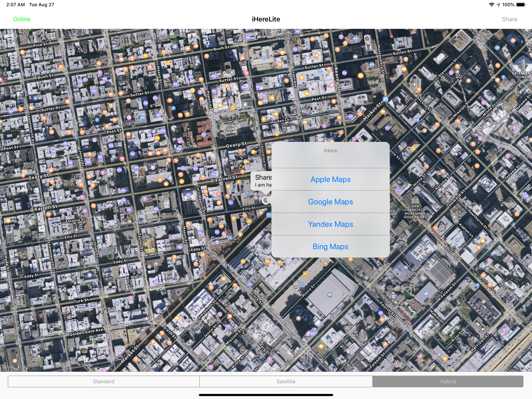The image size is (532, 399).
Task: Tap the Hawthorne St street label
Action: (477, 219)
